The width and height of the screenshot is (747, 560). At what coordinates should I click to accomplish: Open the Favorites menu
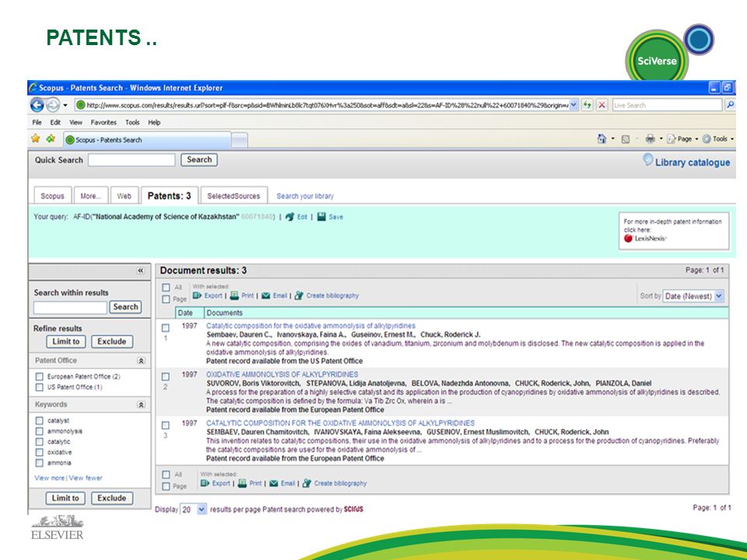click(x=103, y=122)
